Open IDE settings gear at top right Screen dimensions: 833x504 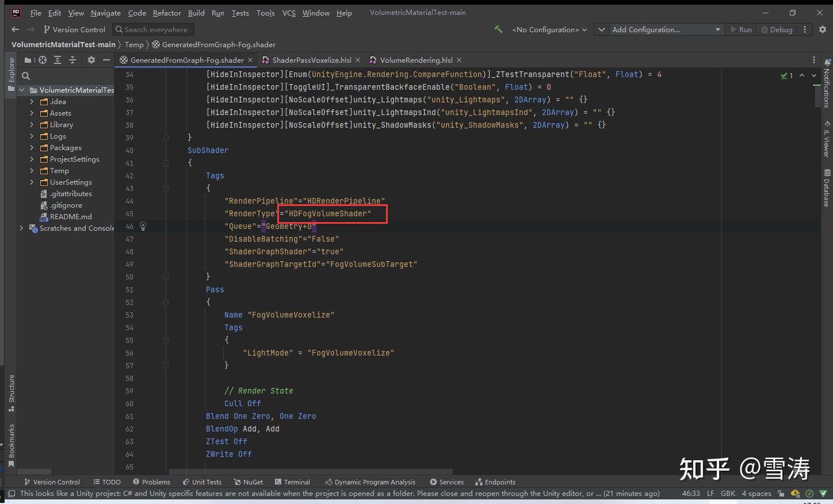click(823, 29)
